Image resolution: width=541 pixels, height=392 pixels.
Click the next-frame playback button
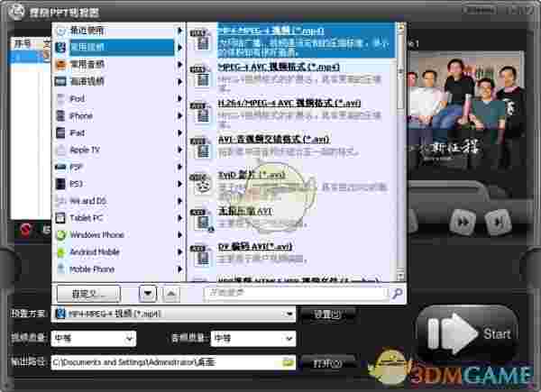[498, 223]
